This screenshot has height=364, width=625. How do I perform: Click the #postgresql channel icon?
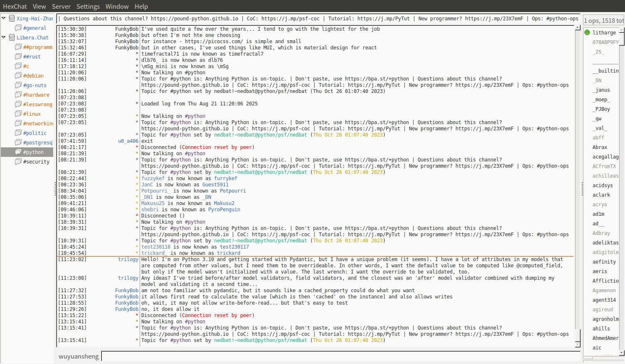[x=18, y=142]
